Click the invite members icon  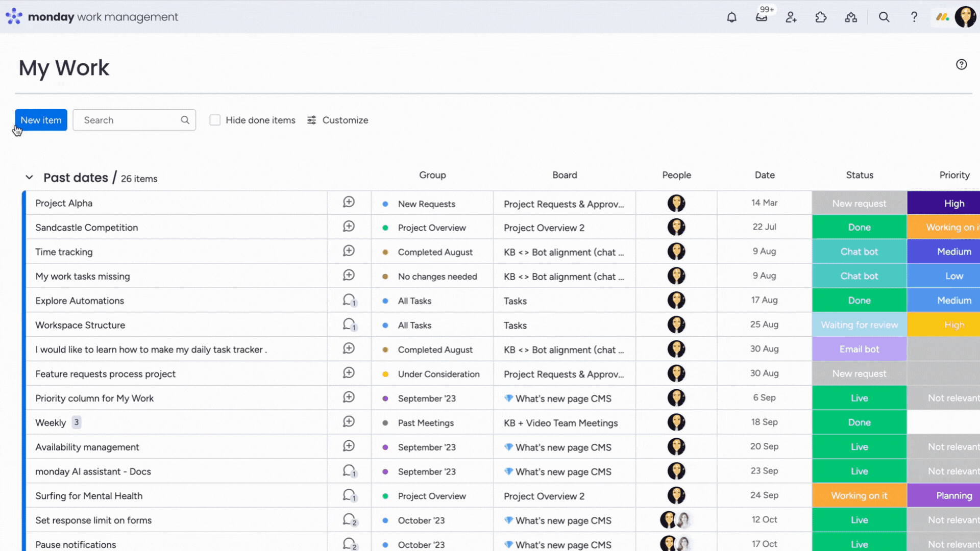point(791,17)
